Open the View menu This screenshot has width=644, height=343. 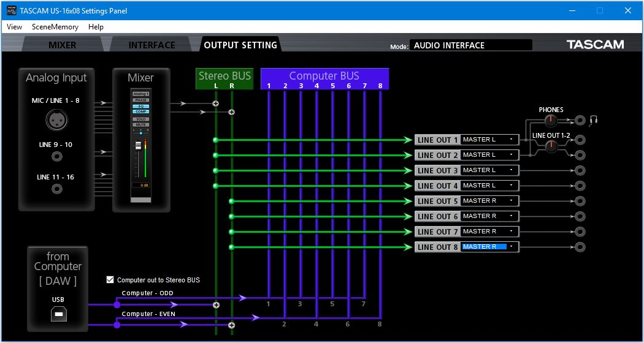click(x=14, y=27)
